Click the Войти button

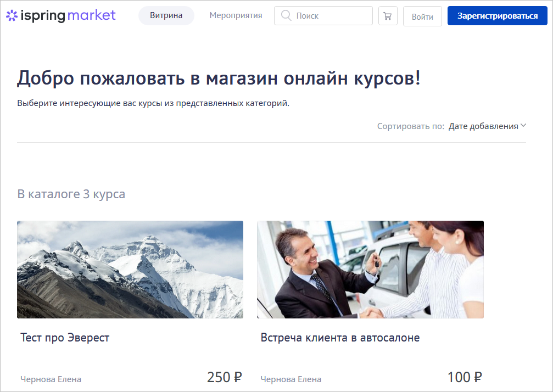click(x=422, y=16)
